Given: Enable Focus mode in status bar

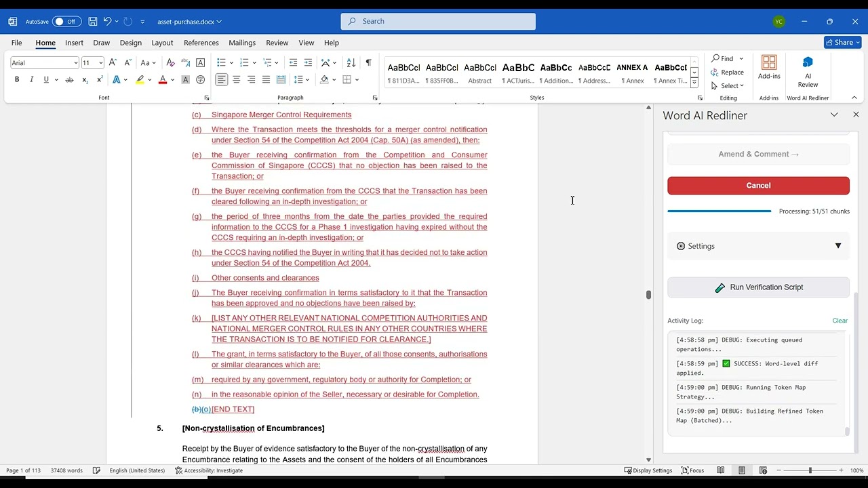Looking at the screenshot, I should [x=692, y=470].
